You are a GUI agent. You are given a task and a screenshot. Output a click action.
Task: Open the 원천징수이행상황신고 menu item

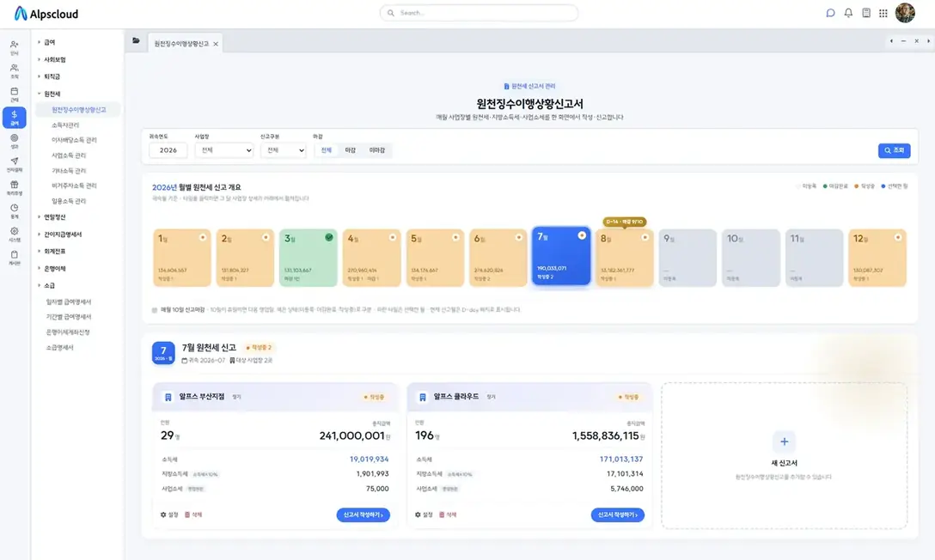78,110
